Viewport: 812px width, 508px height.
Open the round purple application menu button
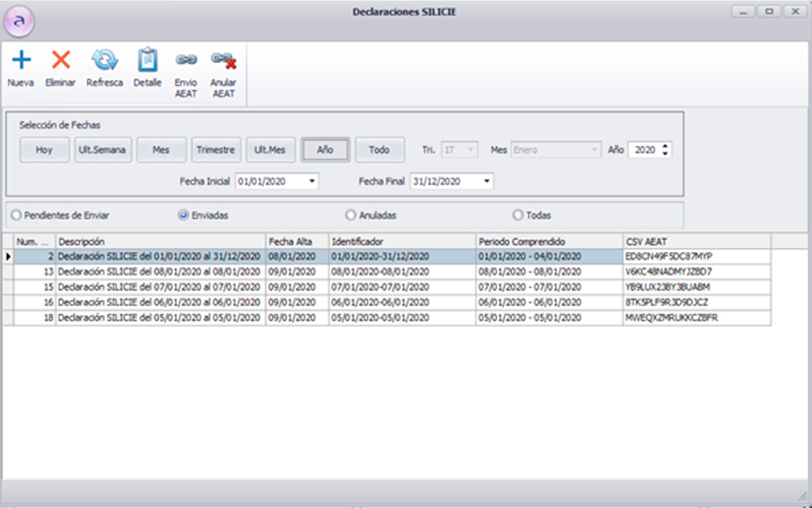click(19, 21)
